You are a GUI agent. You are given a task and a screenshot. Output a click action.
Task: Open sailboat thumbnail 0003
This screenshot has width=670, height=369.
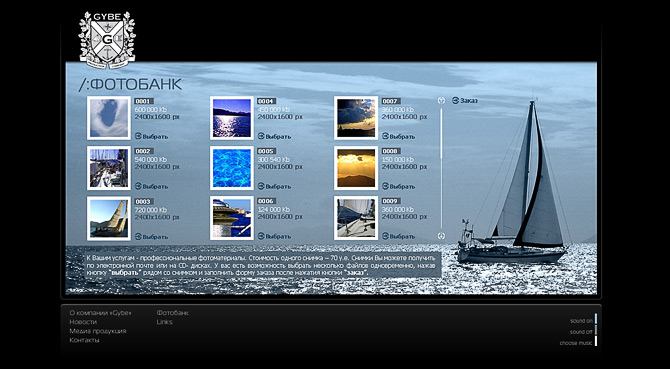[109, 218]
